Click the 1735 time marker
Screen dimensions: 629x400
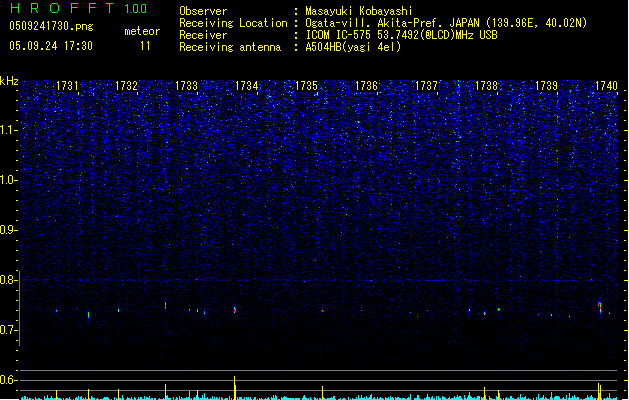[x=306, y=86]
